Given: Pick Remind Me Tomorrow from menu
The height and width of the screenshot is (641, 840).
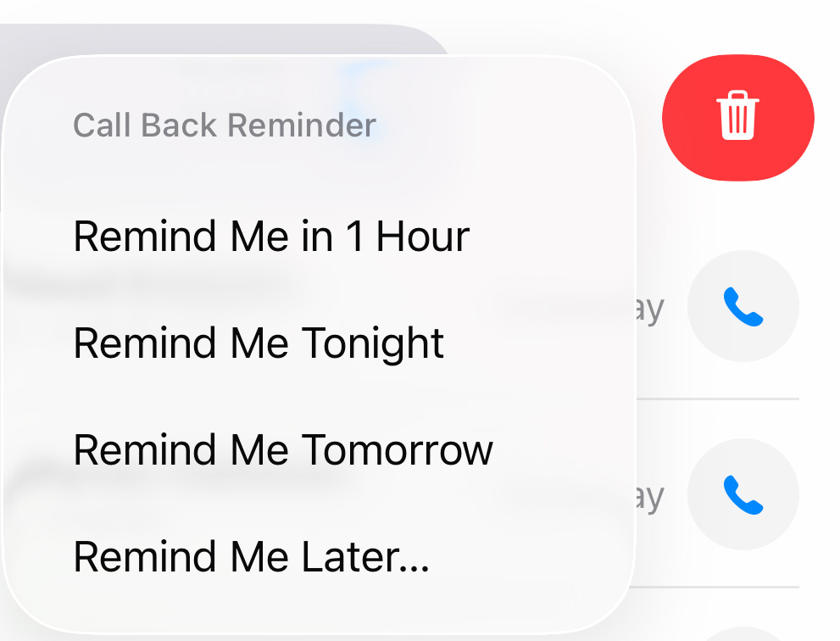Looking at the screenshot, I should 283,450.
